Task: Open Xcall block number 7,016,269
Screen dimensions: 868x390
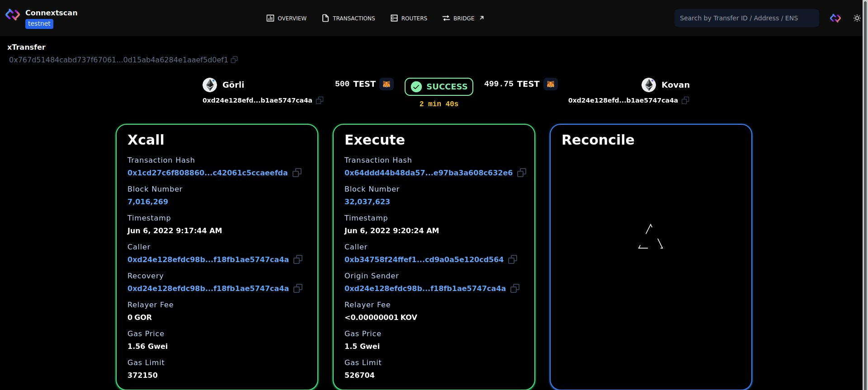Action: click(x=148, y=202)
